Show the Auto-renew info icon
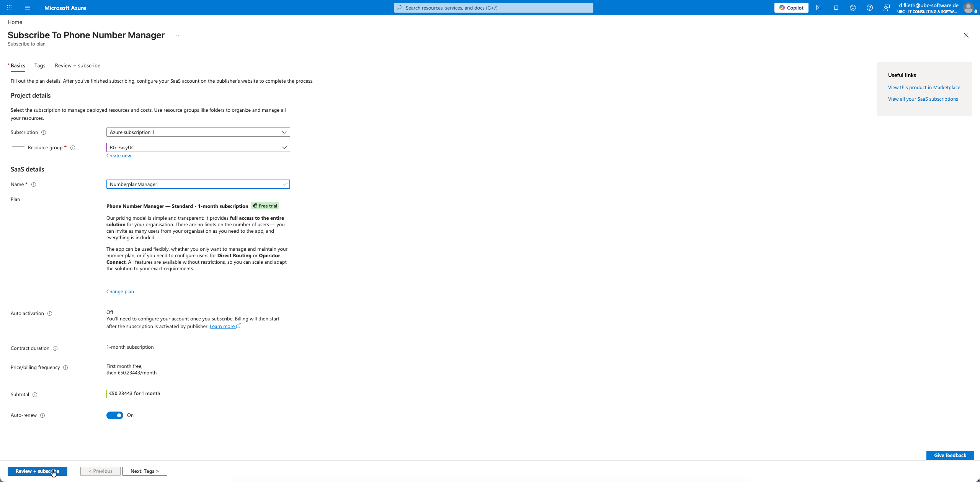This screenshot has height=482, width=980. (x=42, y=415)
